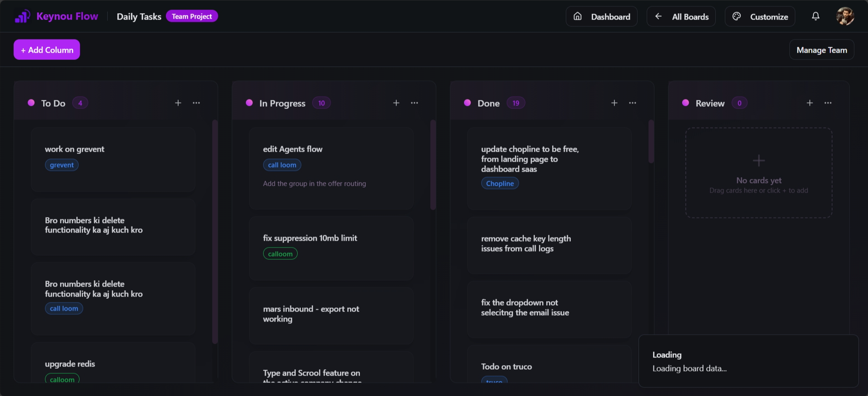Open Review column options menu

pyautogui.click(x=828, y=103)
